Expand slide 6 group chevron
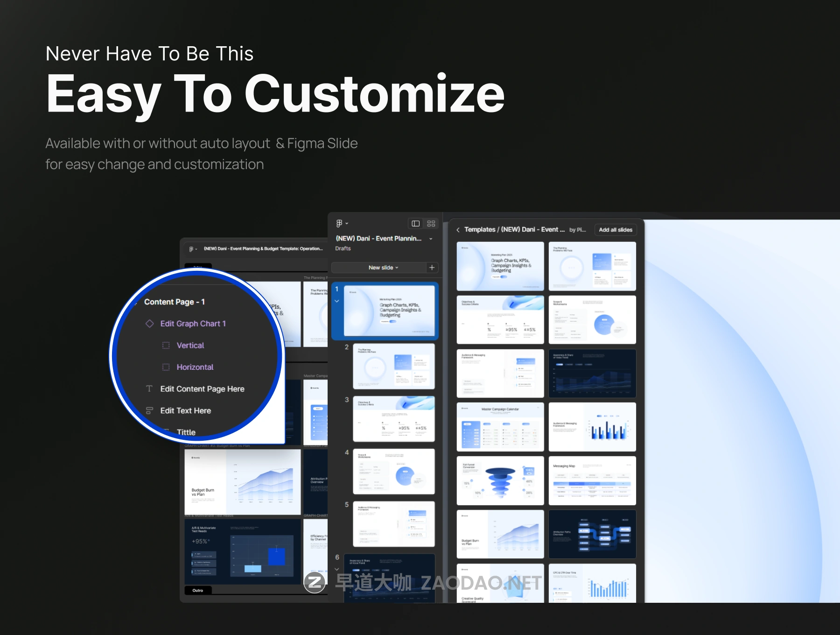The width and height of the screenshot is (840, 635). coord(337,569)
